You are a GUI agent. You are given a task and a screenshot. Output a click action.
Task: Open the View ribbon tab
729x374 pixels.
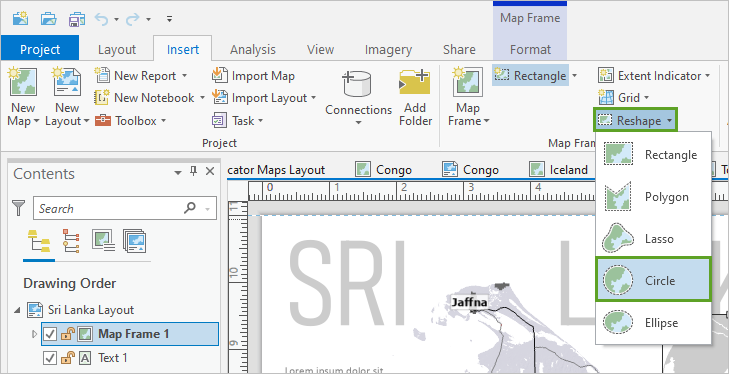pos(320,49)
